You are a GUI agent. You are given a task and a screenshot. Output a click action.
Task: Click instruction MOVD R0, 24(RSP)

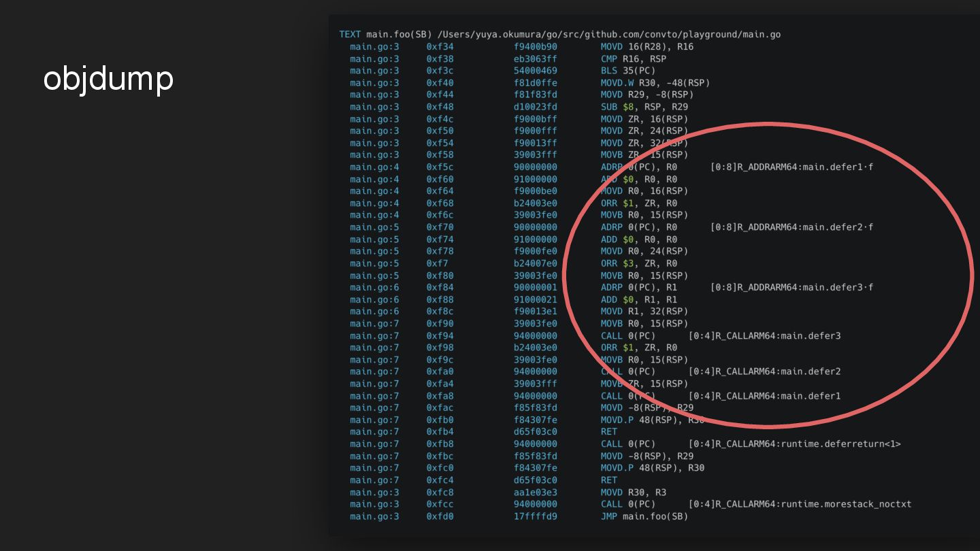pyautogui.click(x=644, y=251)
